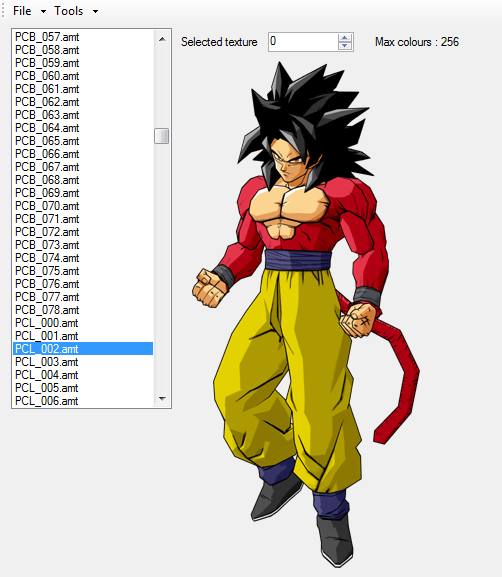Select PCB_073.amt in the list
This screenshot has height=577, width=502.
(83, 245)
